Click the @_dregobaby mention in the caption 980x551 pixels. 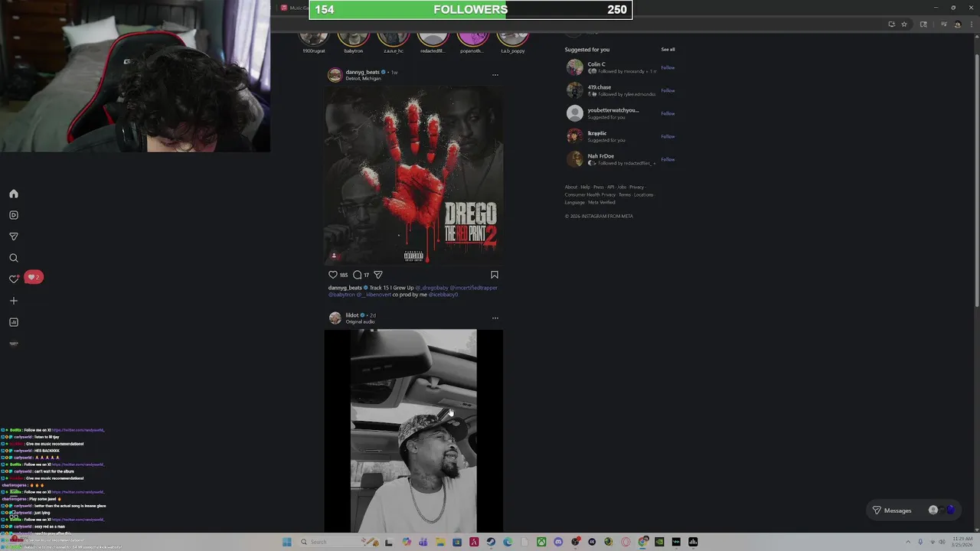[431, 288]
